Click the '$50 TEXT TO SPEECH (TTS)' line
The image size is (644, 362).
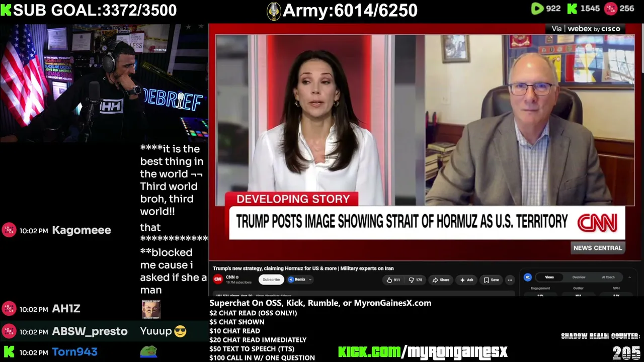click(252, 349)
